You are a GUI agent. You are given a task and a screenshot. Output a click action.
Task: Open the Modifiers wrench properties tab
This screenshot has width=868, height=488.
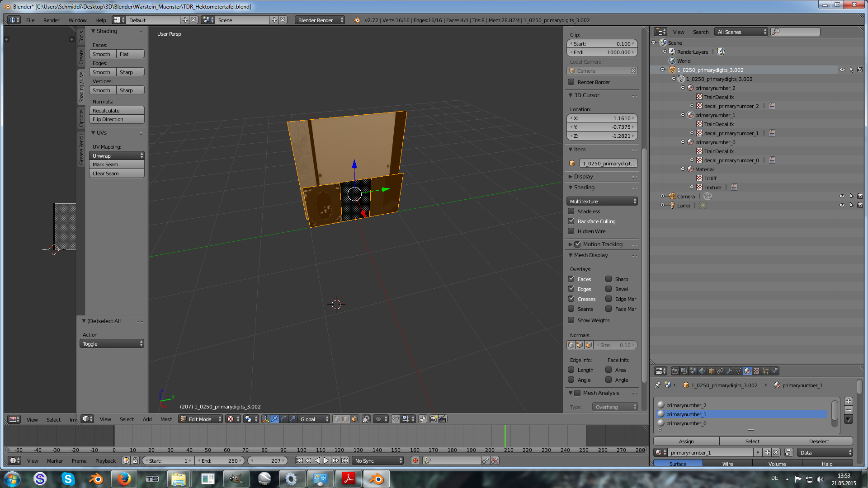click(x=729, y=371)
